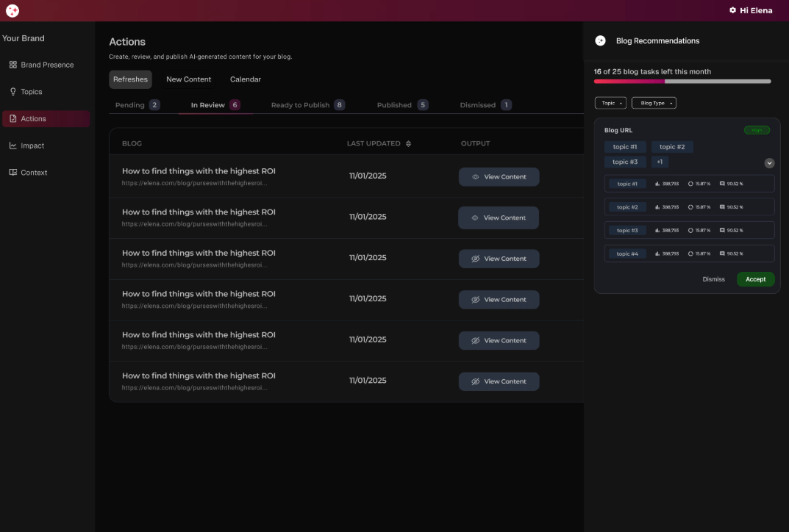Select the Calendar tab
Screen dimensions: 789x532
tap(245, 79)
